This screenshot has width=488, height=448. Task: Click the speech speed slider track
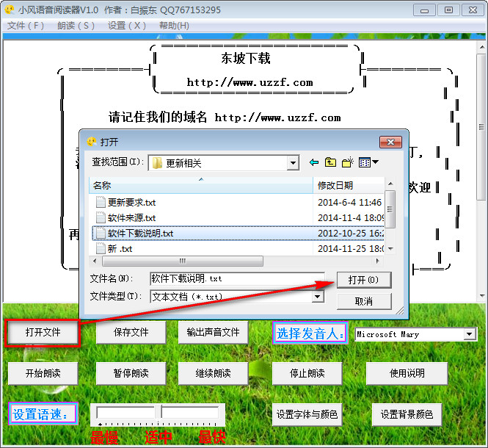(x=158, y=413)
